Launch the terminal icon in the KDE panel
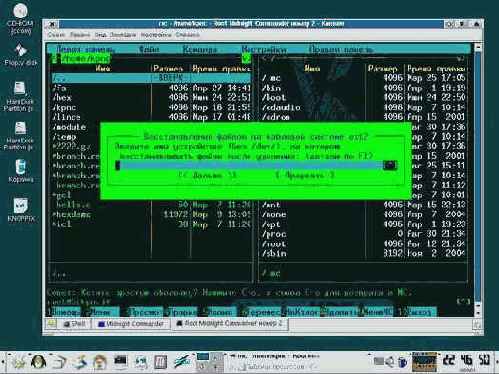 coord(120,362)
